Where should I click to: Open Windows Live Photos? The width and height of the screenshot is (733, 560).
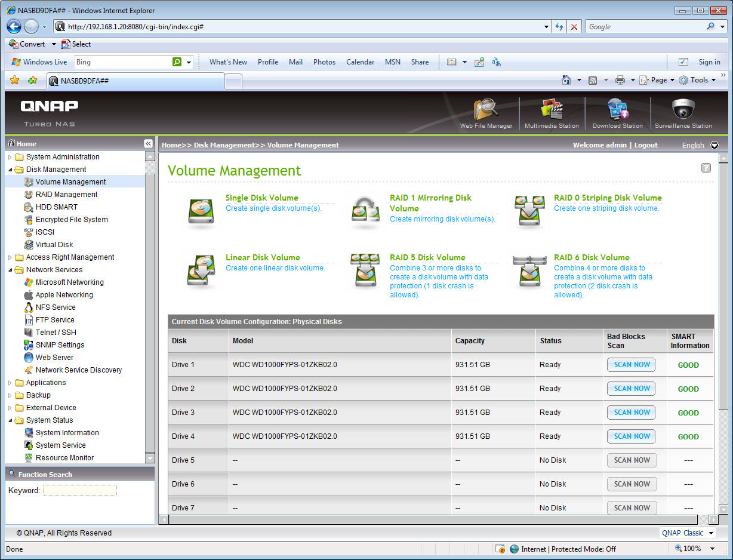coord(324,62)
